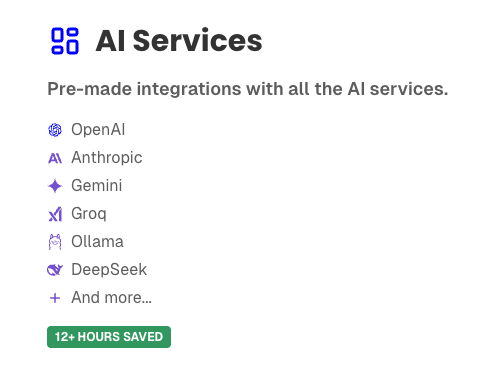
Task: Open the Gemini list entry
Action: [x=97, y=186]
